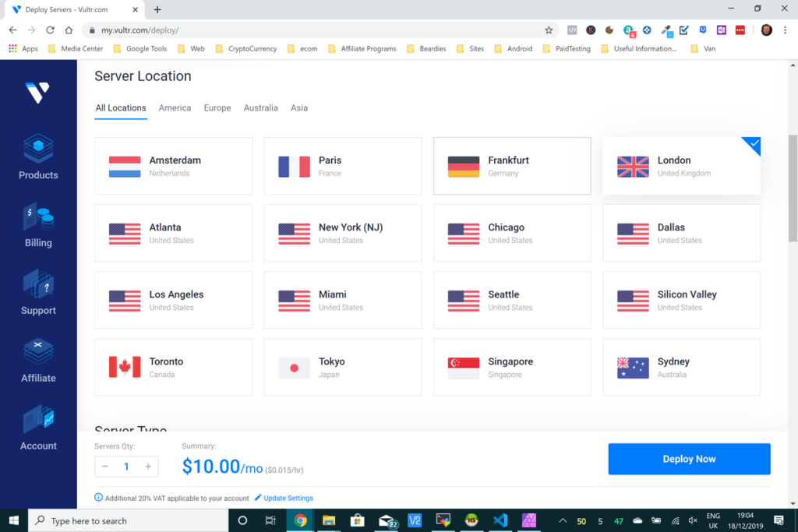Open the Affiliate sidebar icon
Image resolution: width=798 pixels, height=532 pixels.
(x=38, y=351)
